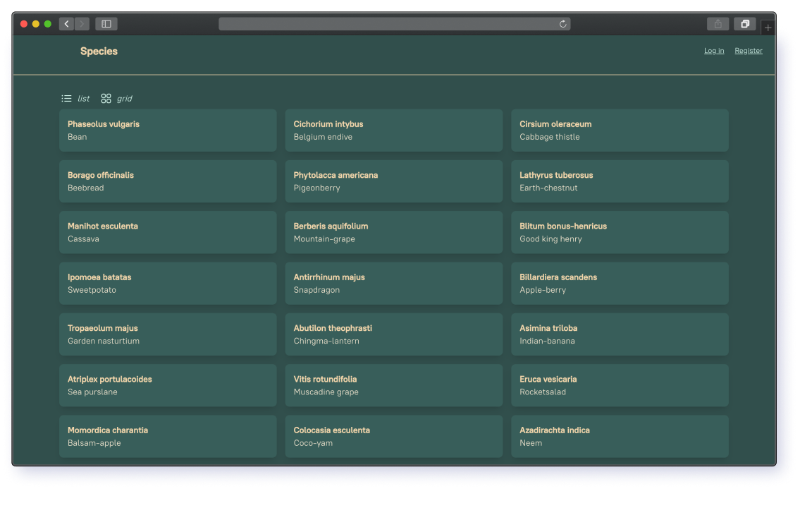
Task: Open the Antirrhinum majus card
Action: pos(394,284)
